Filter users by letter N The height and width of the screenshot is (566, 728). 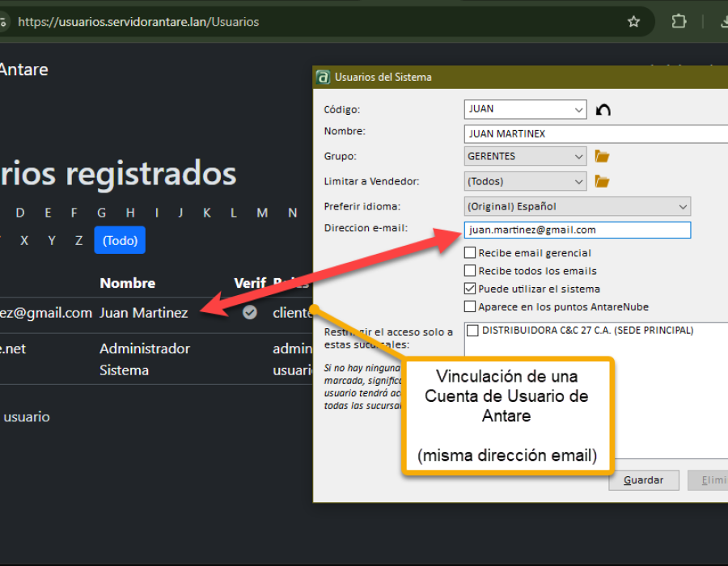pos(293,213)
